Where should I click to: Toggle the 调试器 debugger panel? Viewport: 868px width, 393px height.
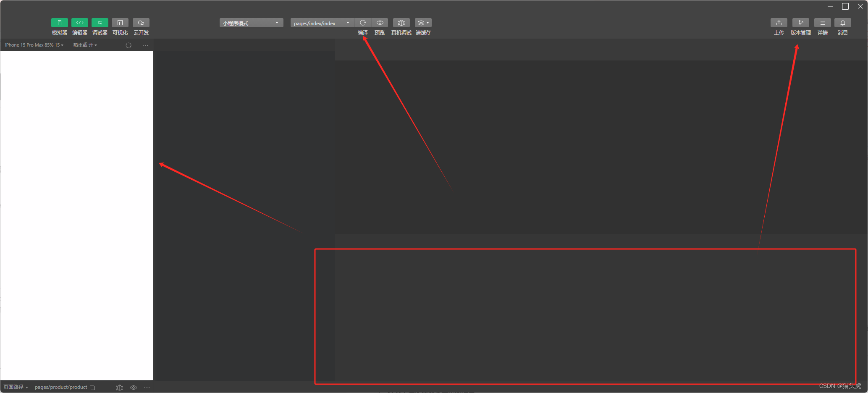point(100,23)
